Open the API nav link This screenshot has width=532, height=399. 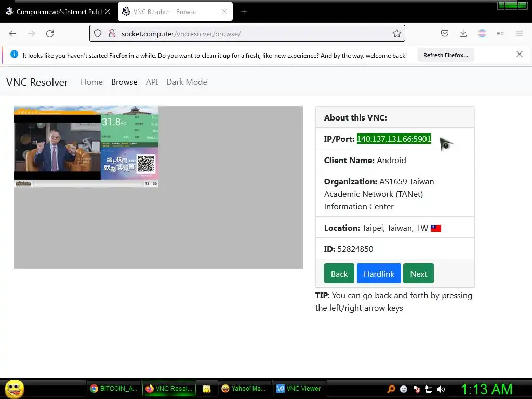(x=152, y=82)
